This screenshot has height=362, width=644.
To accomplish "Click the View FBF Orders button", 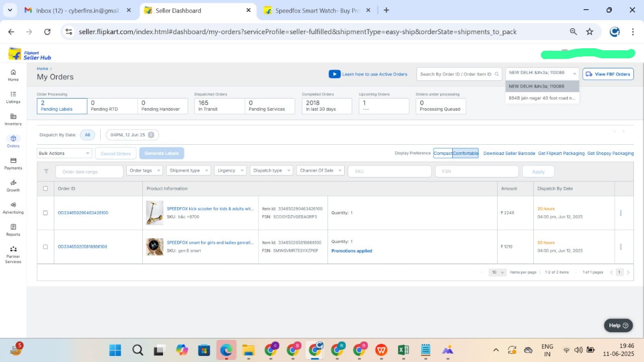I will (x=608, y=74).
